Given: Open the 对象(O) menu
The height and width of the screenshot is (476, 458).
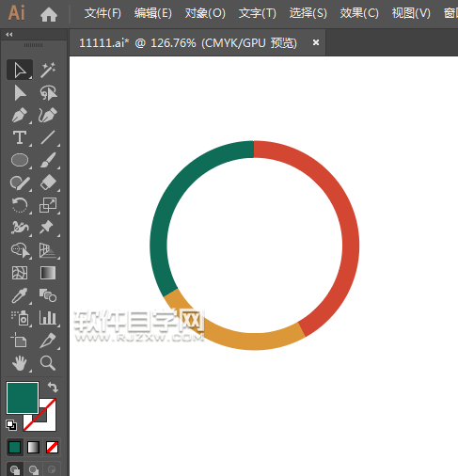Looking at the screenshot, I should pos(205,13).
